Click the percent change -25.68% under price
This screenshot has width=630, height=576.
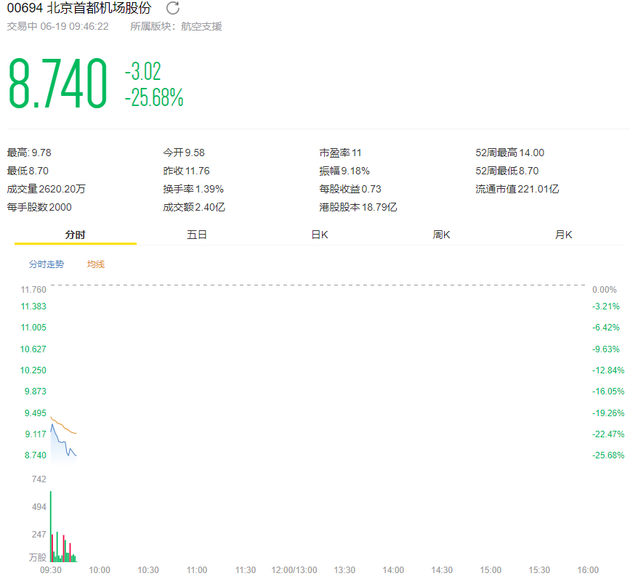coord(154,98)
